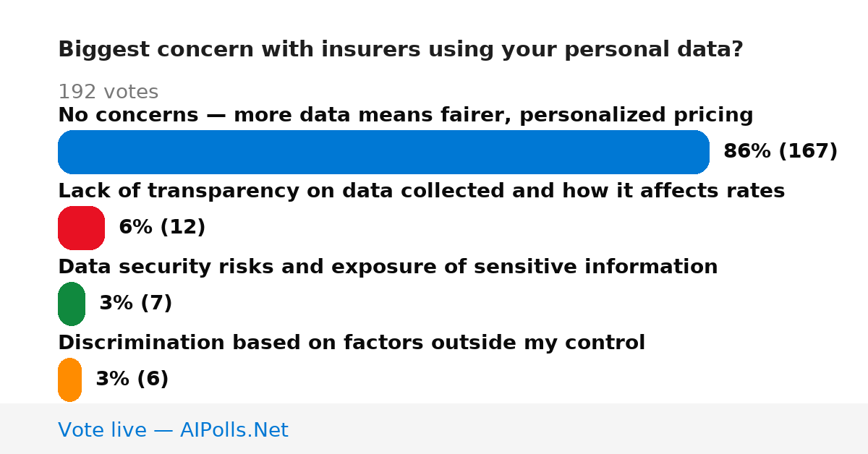Image resolution: width=868 pixels, height=454 pixels.
Task: Select 'Discrimination based on factors' option label
Action: coord(352,343)
